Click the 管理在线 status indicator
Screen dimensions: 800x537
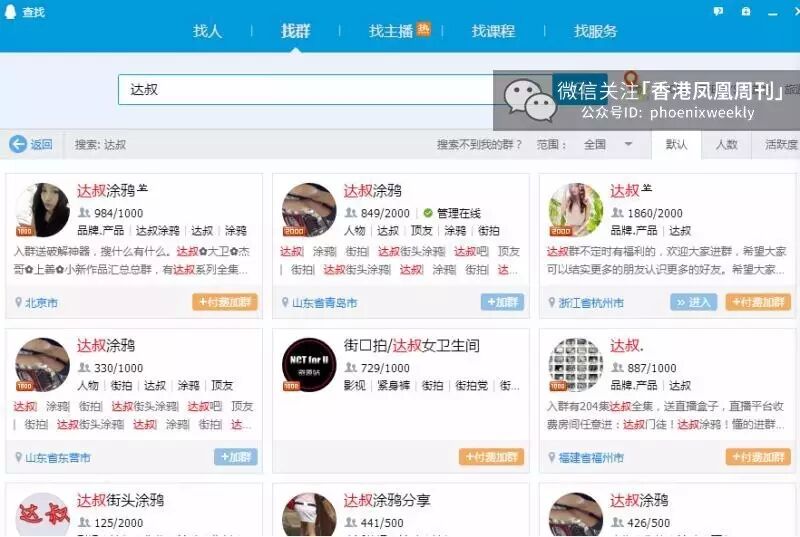[x=452, y=213]
